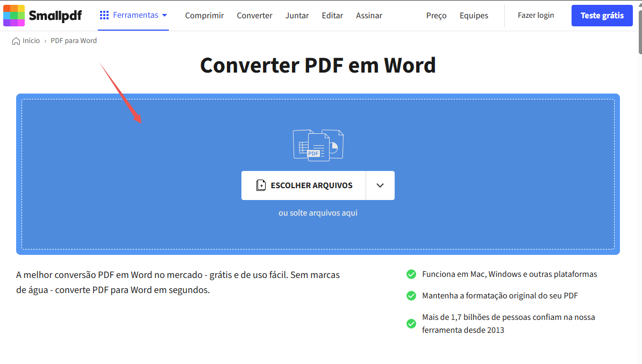The image size is (642, 364).
Task: Click the file-plus icon on Escolher Arquivos
Action: point(261,185)
